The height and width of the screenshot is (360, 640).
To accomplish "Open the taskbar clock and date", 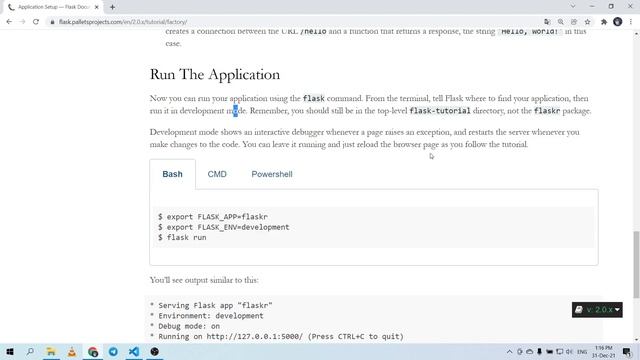I will pyautogui.click(x=603, y=352).
